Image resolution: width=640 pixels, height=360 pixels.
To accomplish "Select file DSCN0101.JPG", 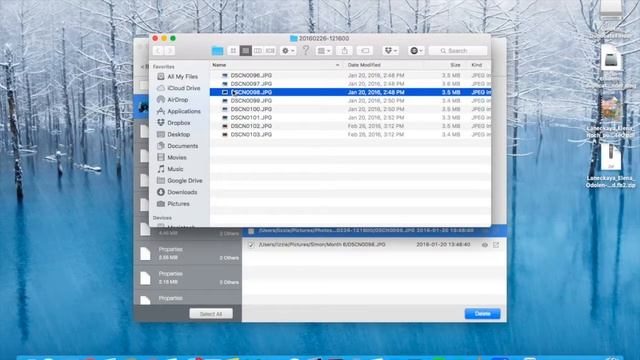I will (x=350, y=118).
